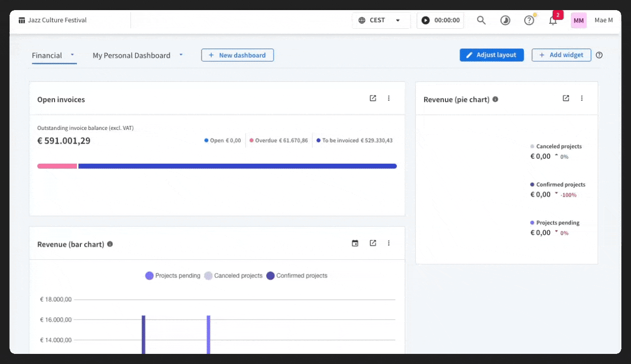Click the timer clock icon in header

point(505,20)
